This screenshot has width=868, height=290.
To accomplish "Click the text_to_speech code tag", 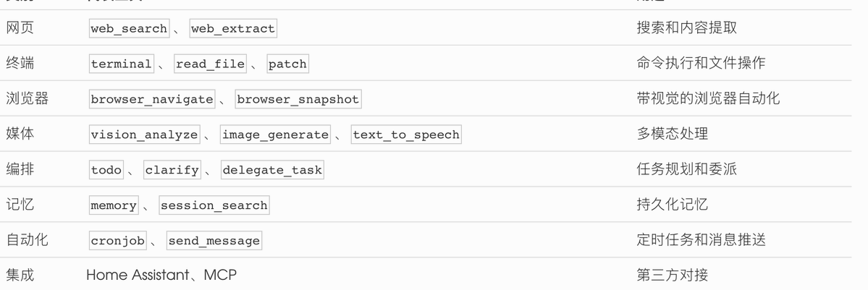I will coord(406,135).
